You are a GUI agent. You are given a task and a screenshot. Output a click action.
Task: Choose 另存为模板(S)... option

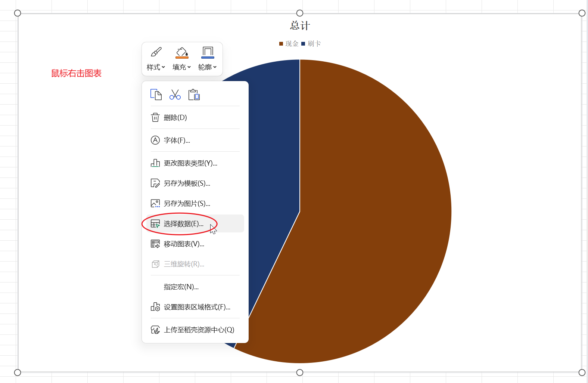pos(195,183)
